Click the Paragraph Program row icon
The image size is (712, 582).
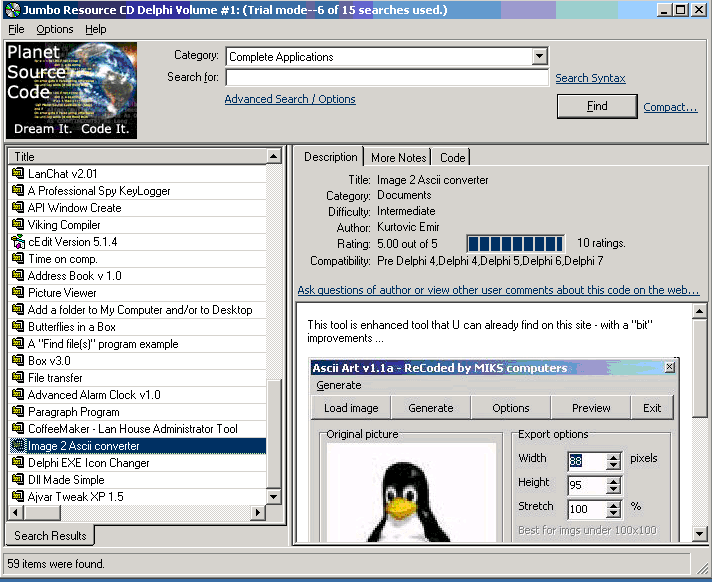pyautogui.click(x=18, y=411)
